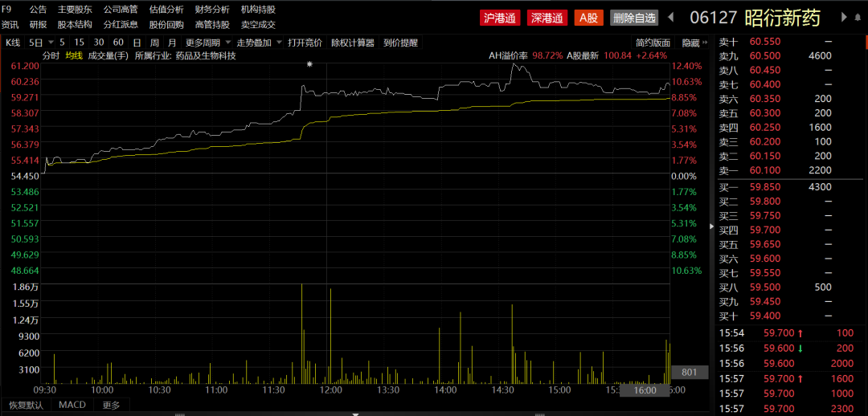Click the 沪港通 button

pyautogui.click(x=500, y=18)
